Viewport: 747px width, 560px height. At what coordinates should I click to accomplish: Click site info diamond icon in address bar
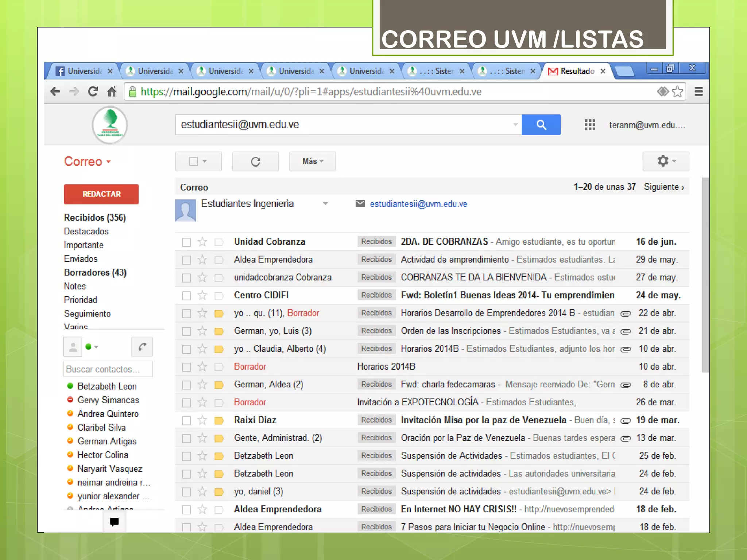point(663,92)
